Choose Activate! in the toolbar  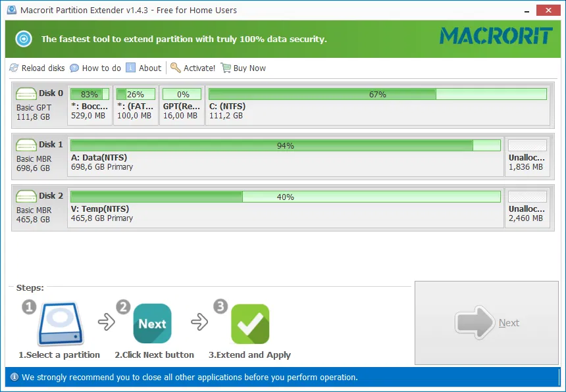pyautogui.click(x=193, y=68)
